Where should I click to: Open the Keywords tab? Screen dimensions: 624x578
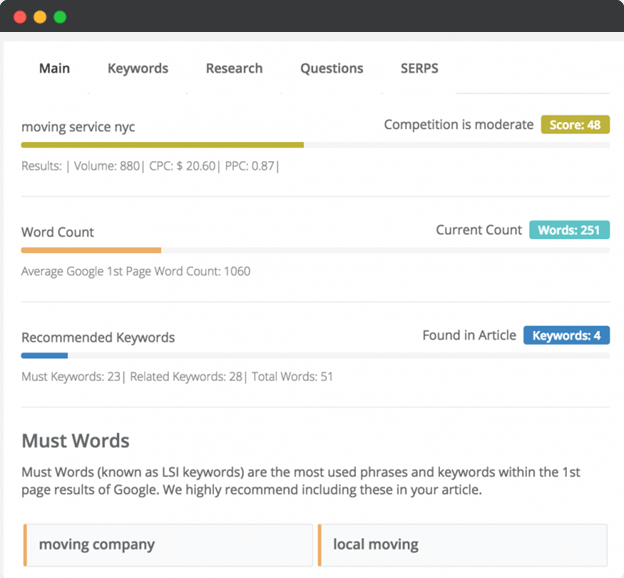point(138,68)
